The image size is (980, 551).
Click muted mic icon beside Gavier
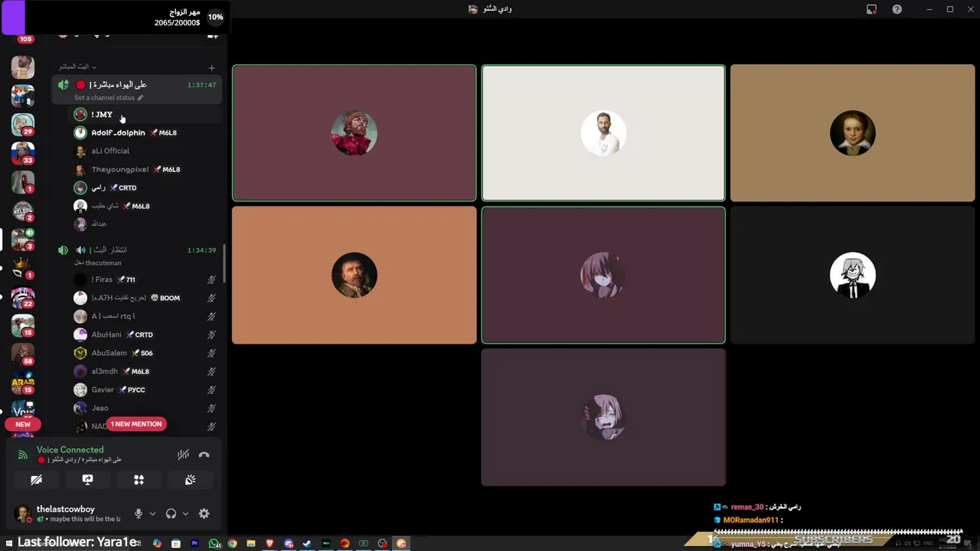(x=211, y=390)
